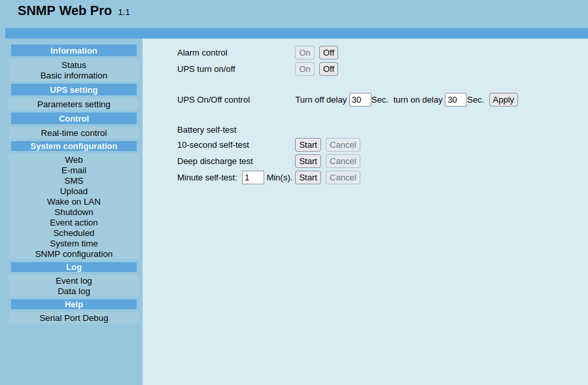Viewport: 588px width, 385px height.
Task: Click UPS turn on/off On button
Action: coord(305,69)
